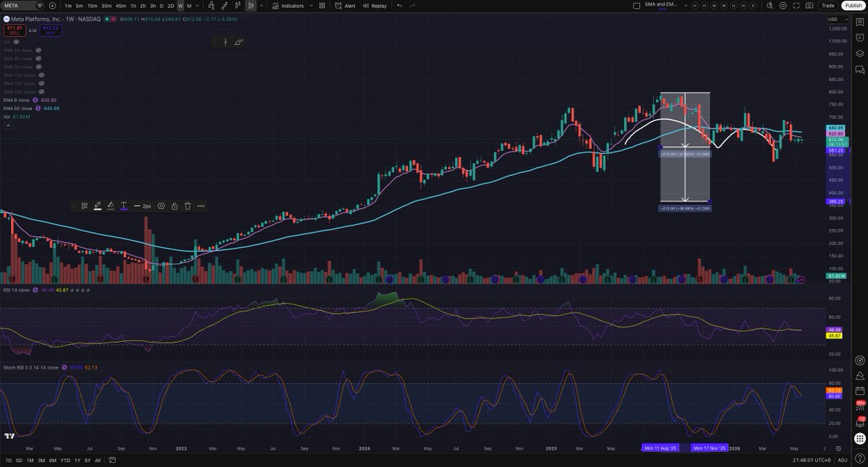Switch to the 1h timeframe
Screen dimensions: 868x467
pos(133,5)
